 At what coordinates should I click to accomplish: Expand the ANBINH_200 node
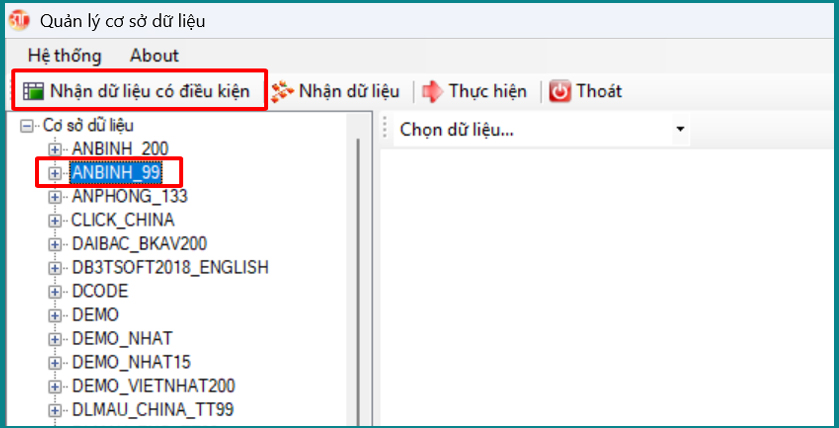[55, 149]
